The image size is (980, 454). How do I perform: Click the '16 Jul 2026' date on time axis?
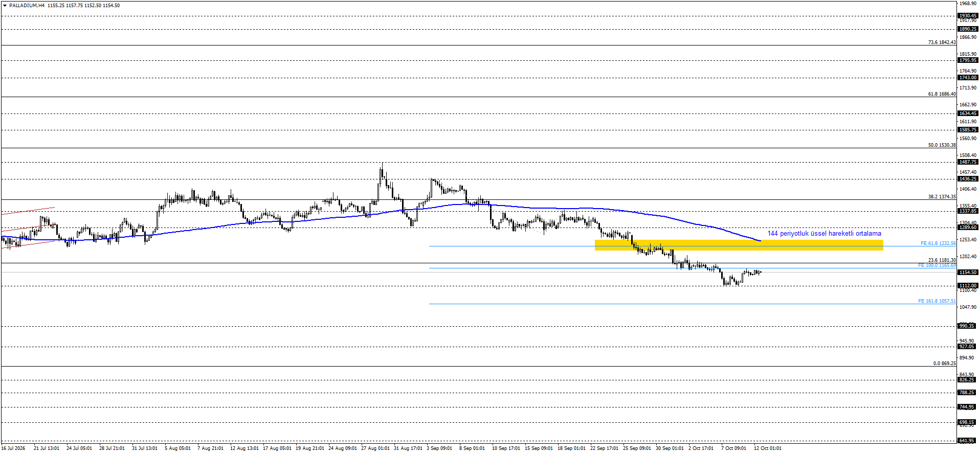[13, 448]
